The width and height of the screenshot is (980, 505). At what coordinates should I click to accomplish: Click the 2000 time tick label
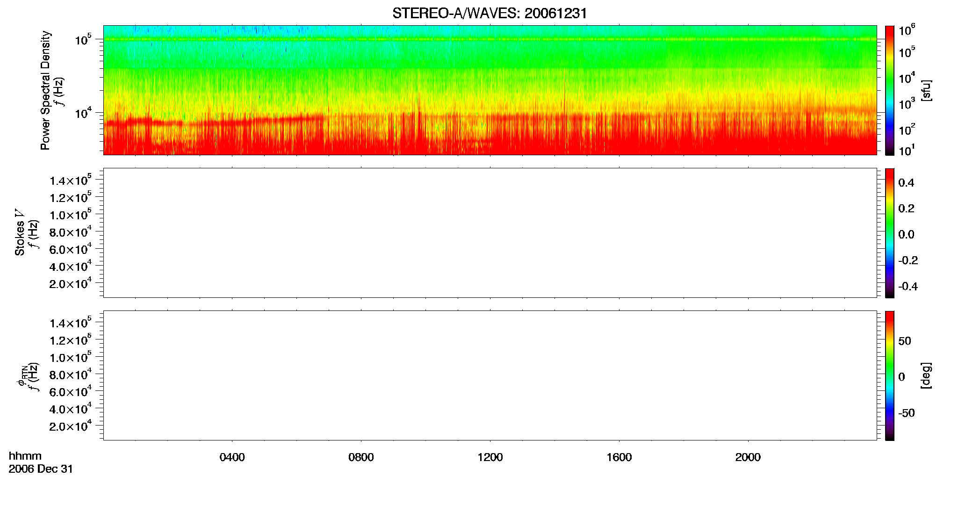point(748,457)
